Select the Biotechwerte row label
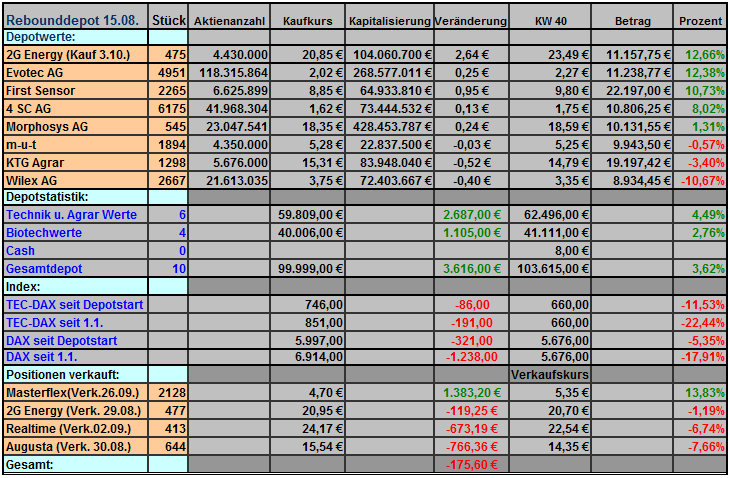Viewport: 730px width, 478px height. (x=75, y=232)
